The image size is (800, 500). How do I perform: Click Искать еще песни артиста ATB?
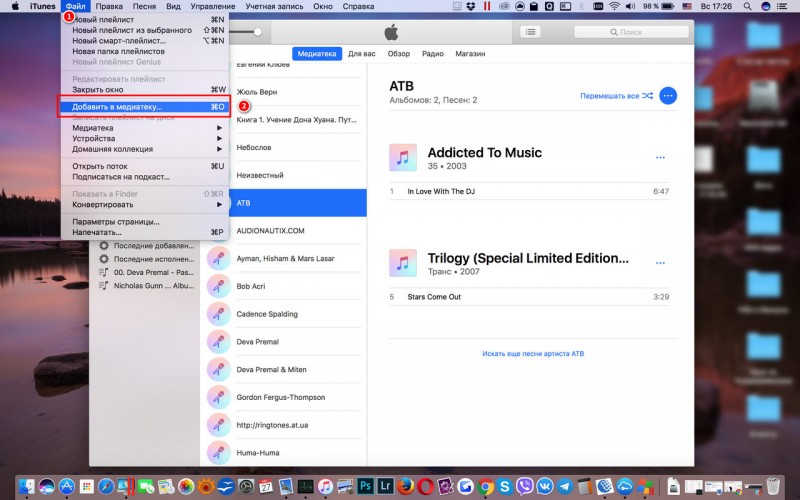533,354
